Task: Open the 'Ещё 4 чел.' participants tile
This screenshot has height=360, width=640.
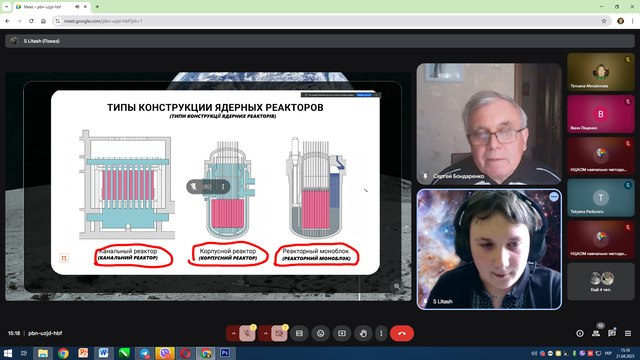Action: 601,281
